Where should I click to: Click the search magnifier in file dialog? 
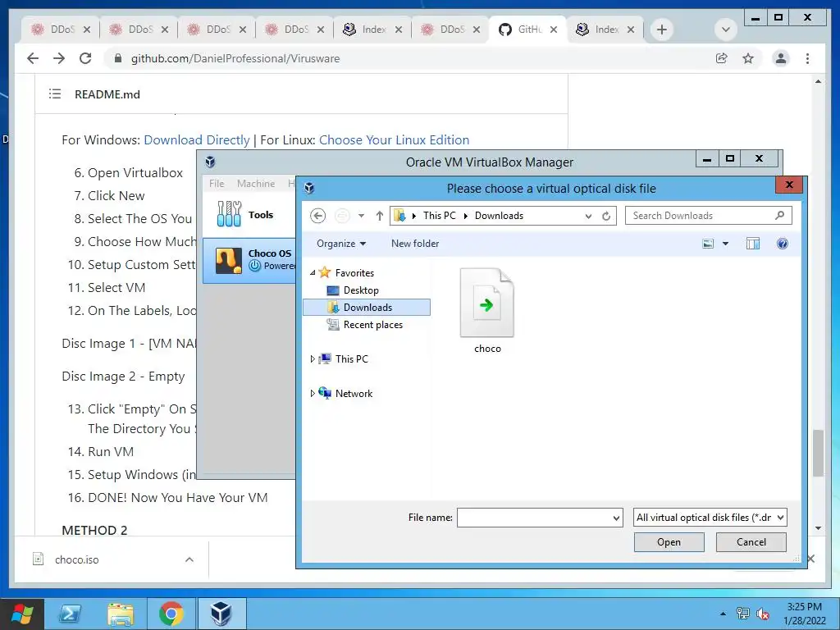click(x=779, y=216)
